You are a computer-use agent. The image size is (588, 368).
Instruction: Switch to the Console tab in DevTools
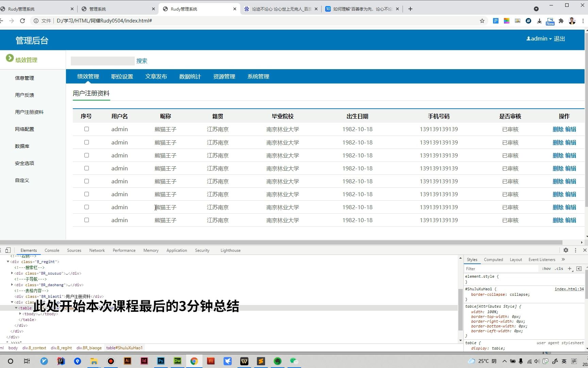pos(52,250)
